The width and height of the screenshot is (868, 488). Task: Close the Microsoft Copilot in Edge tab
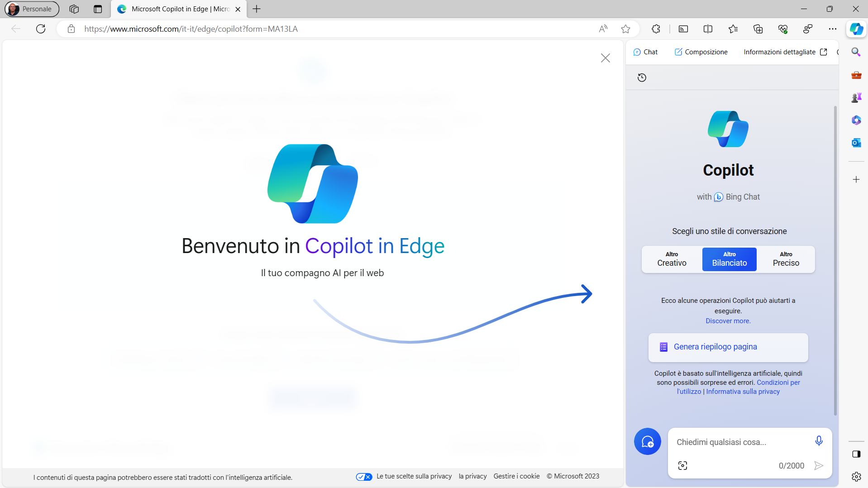[238, 9]
